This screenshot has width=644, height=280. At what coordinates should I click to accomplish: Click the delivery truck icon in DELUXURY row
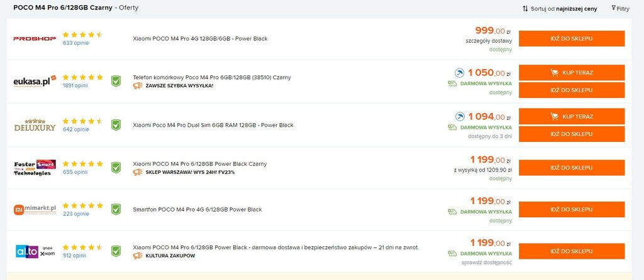click(x=452, y=127)
